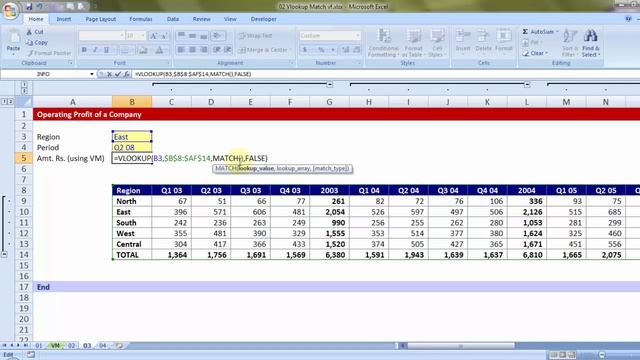Click the Paste button
The image size is (640, 360).
click(13, 42)
